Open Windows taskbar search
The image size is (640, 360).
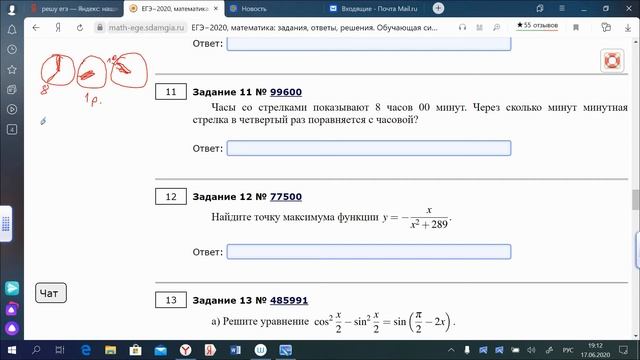[36, 350]
